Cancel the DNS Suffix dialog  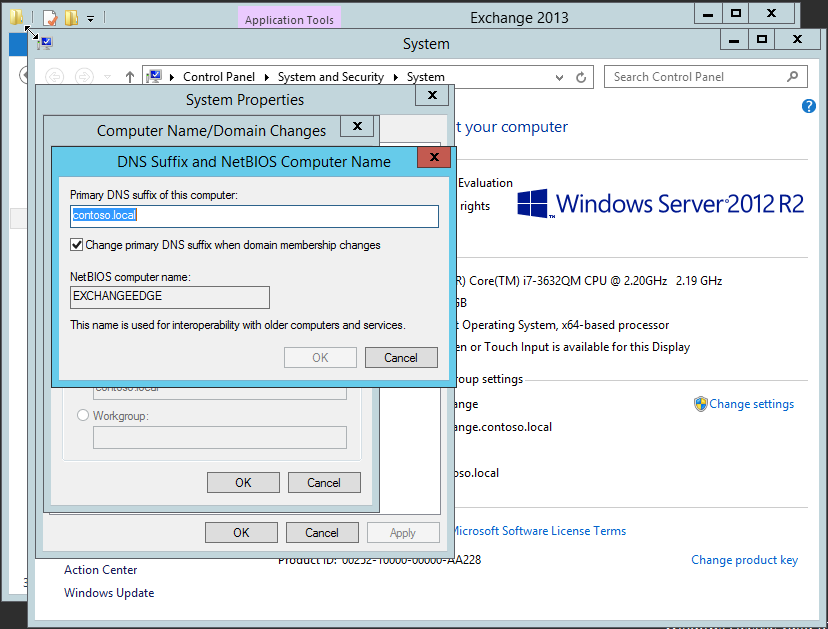(401, 358)
